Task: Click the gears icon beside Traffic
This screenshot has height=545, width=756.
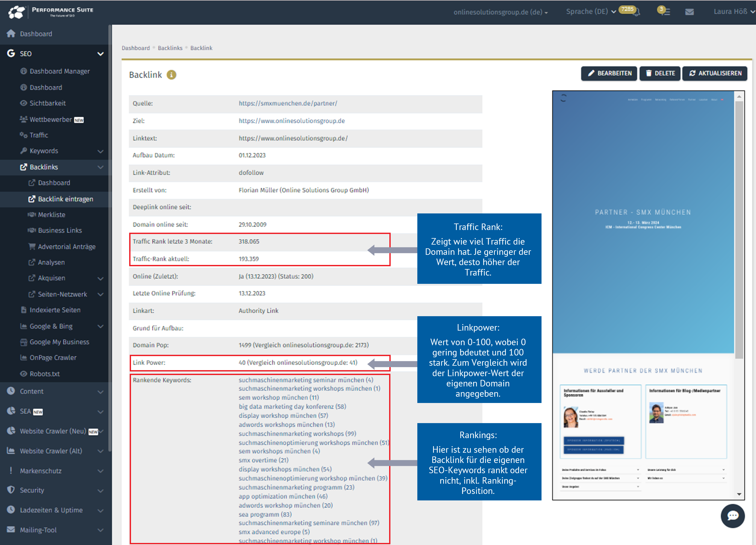Action: point(23,135)
